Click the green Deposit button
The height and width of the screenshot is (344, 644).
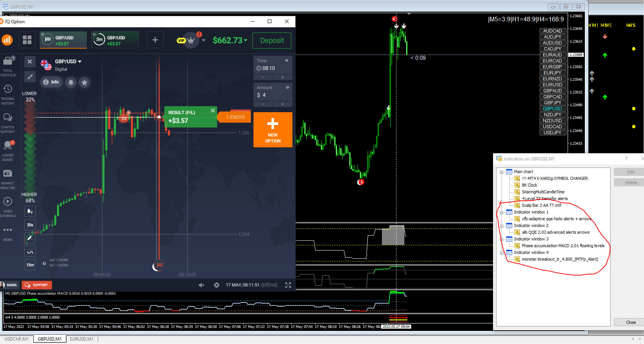(272, 40)
